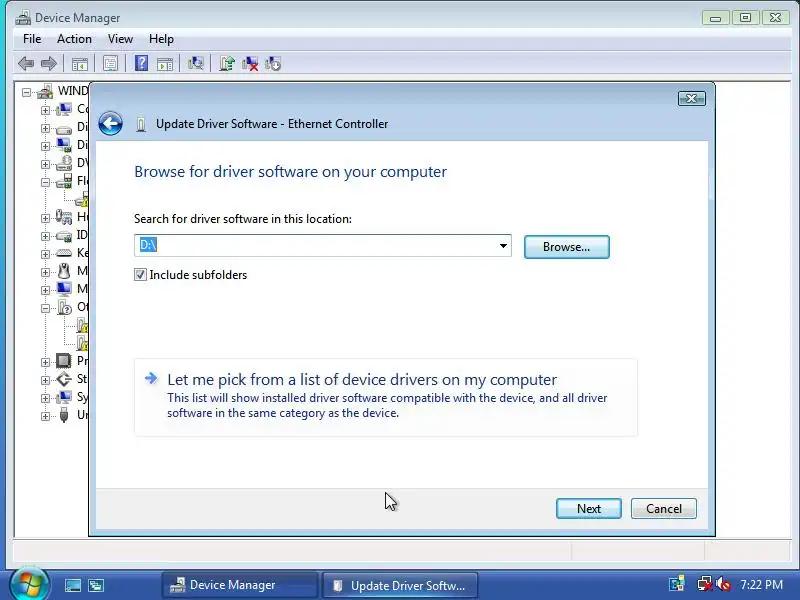
Task: Expand the USB controllers node
Action: pyautogui.click(x=45, y=416)
